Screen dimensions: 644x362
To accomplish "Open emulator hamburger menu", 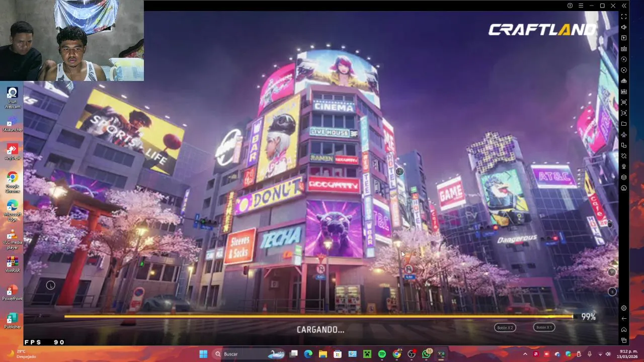I will coord(581,6).
